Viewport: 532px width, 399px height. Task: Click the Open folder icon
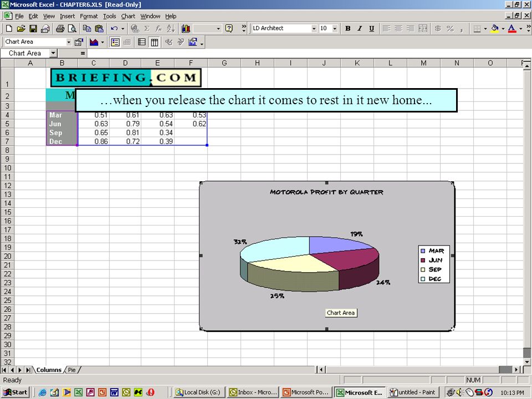click(x=21, y=28)
